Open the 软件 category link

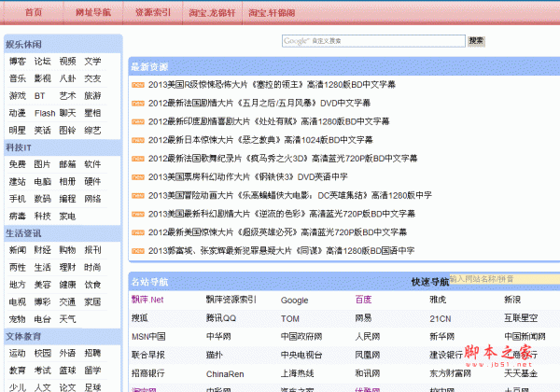click(x=92, y=164)
